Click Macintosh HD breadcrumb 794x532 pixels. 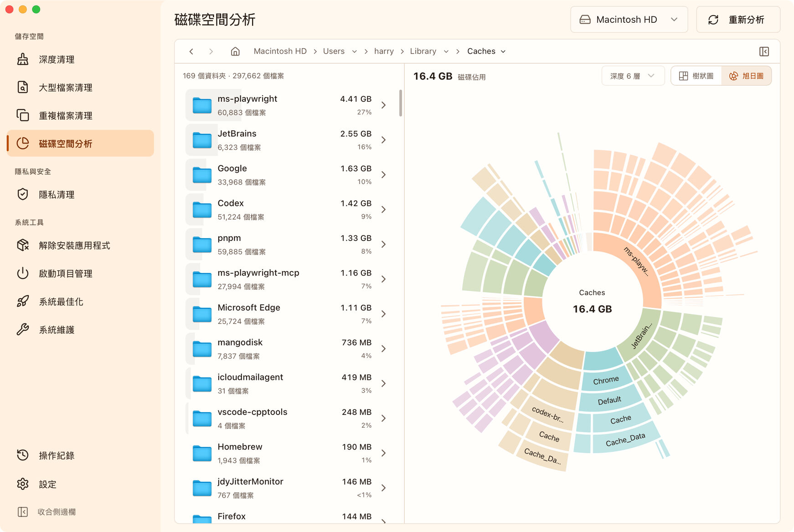pos(280,51)
